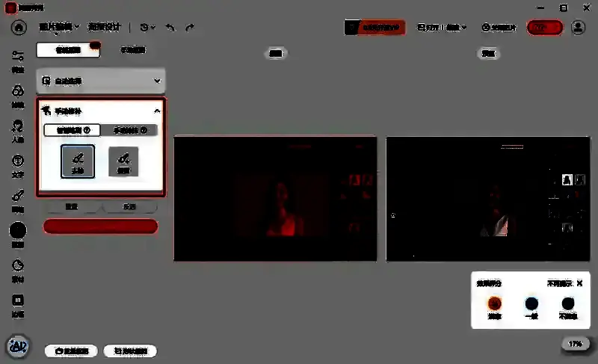This screenshot has height=364, width=598.
Task: Select the right brush mode tile in the panel
Action: 123,161
